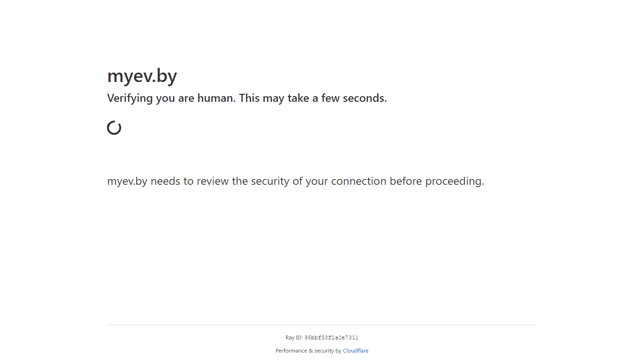Viewport: 644px width, 362px height.
Task: Click the "Verifying you are human" text
Action: point(170,99)
